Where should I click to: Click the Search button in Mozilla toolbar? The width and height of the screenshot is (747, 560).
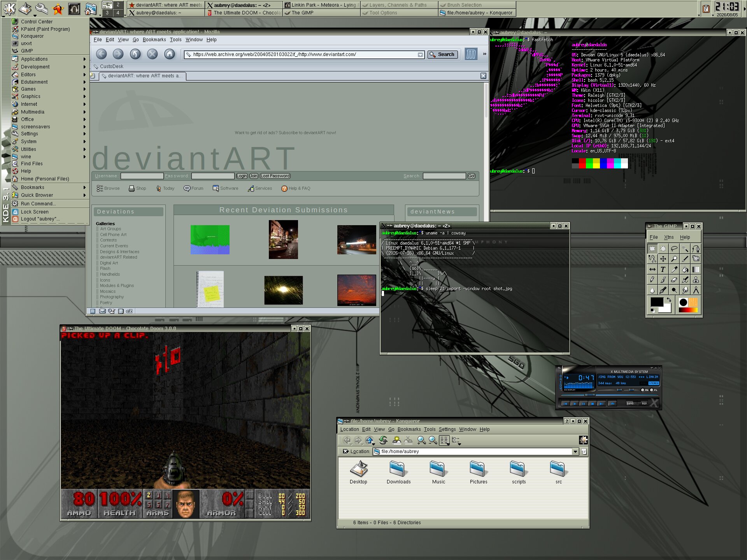click(x=442, y=54)
